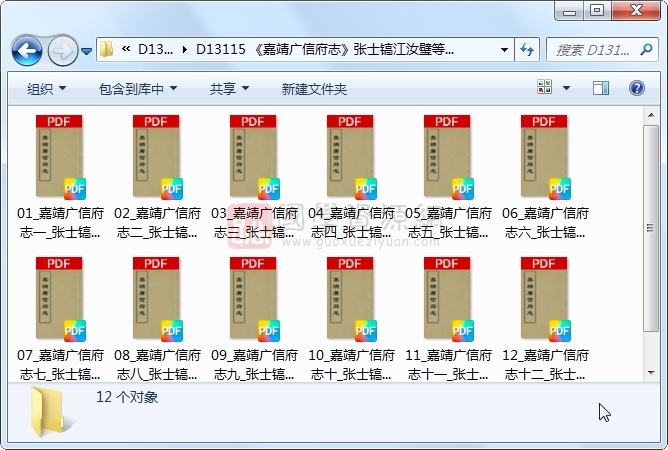The width and height of the screenshot is (668, 450).
Task: Click the Back navigation arrow
Action: click(27, 51)
